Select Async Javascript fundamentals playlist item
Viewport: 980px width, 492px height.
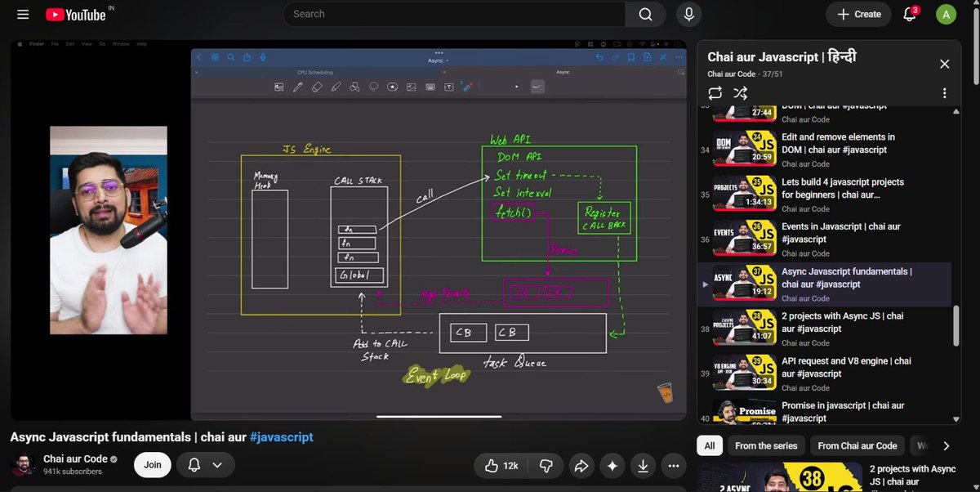click(823, 284)
